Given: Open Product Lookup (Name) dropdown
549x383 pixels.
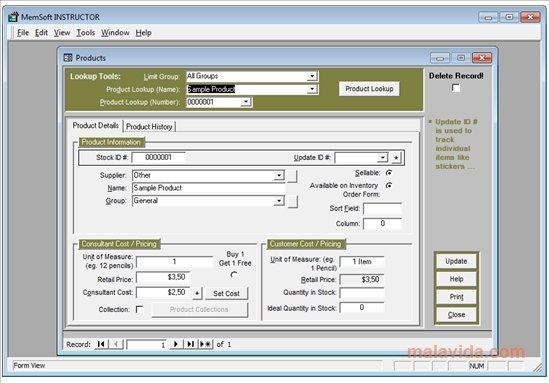Looking at the screenshot, I should coord(312,89).
